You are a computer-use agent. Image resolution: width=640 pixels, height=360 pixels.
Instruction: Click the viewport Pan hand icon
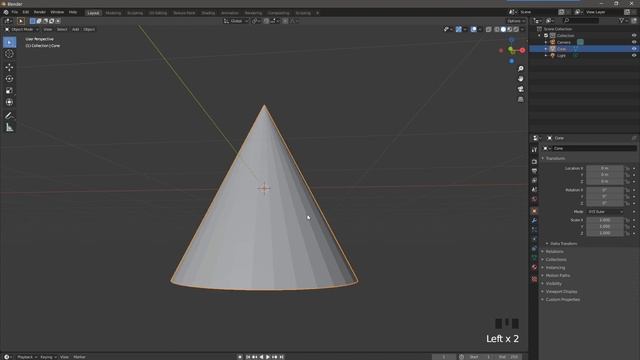coord(520,79)
